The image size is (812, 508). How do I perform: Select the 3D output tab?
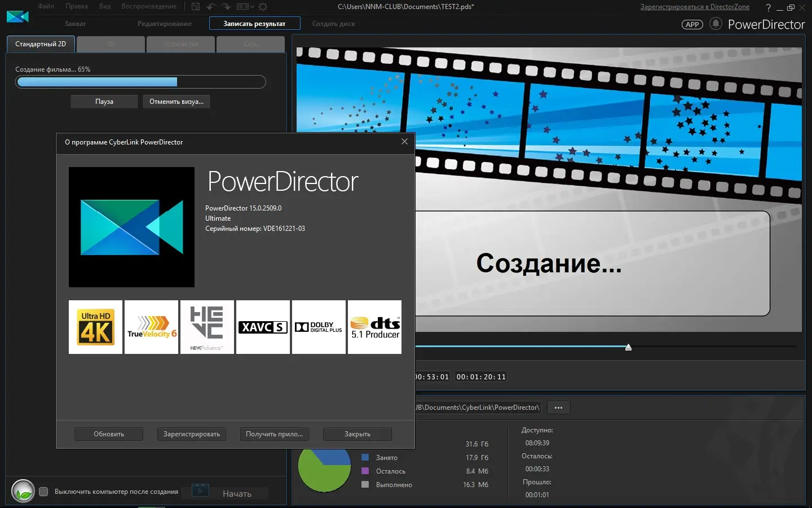coord(111,44)
